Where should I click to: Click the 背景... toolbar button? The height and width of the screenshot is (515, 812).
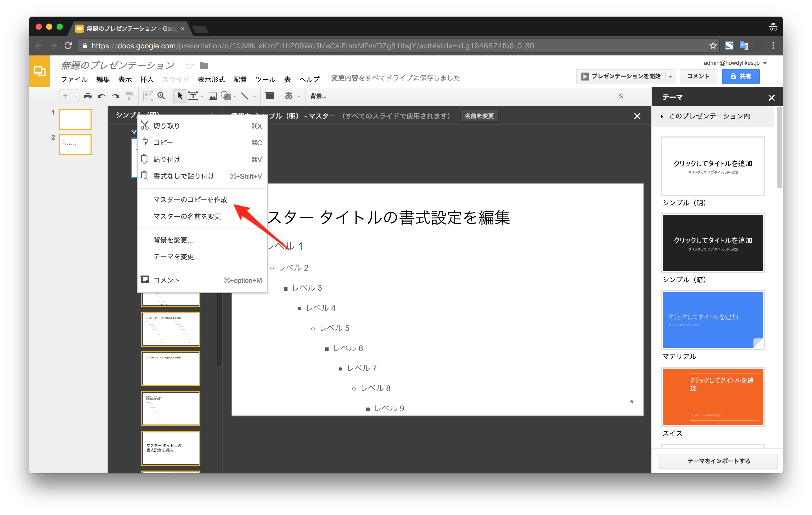coord(318,96)
